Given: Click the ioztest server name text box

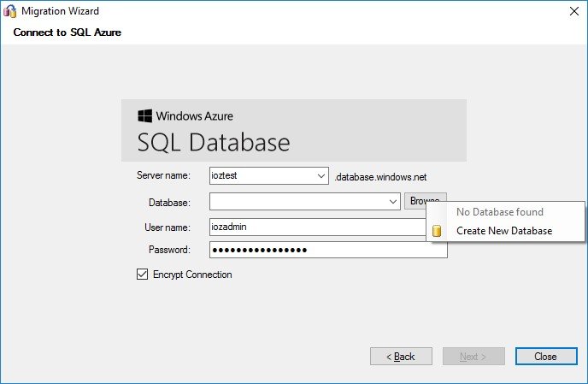Looking at the screenshot, I should (x=262, y=175).
